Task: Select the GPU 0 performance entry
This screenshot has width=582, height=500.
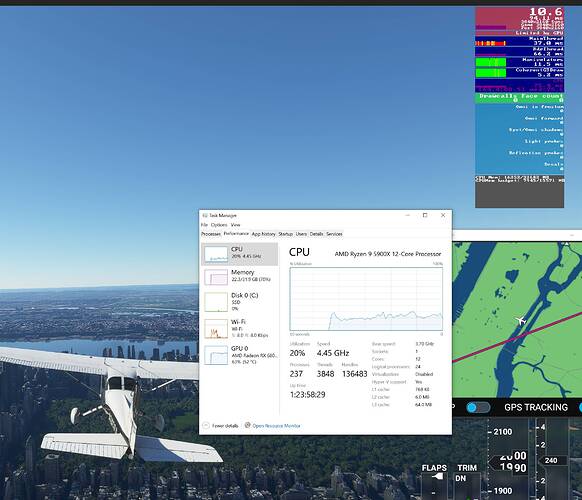Action: (x=240, y=354)
